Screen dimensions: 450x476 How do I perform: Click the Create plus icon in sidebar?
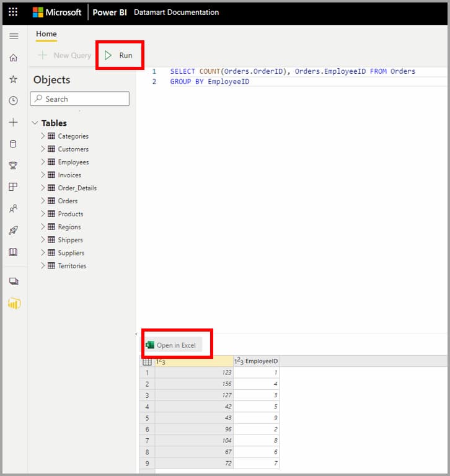pyautogui.click(x=14, y=122)
